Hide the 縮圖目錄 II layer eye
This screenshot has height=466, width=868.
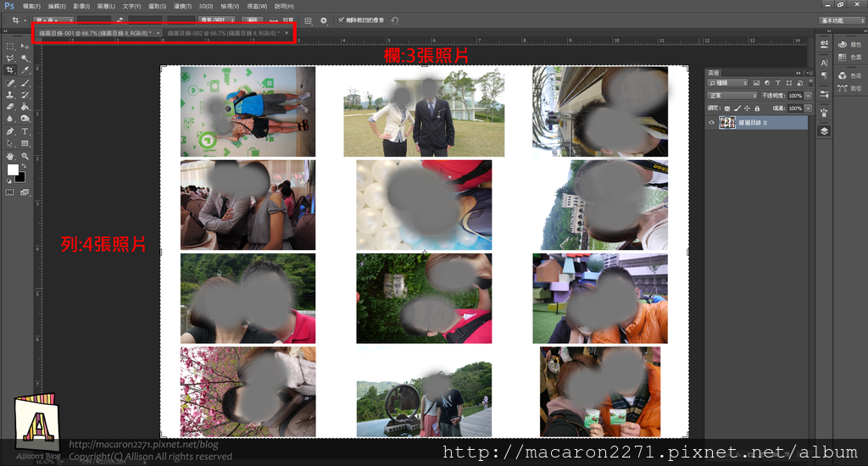[x=711, y=122]
